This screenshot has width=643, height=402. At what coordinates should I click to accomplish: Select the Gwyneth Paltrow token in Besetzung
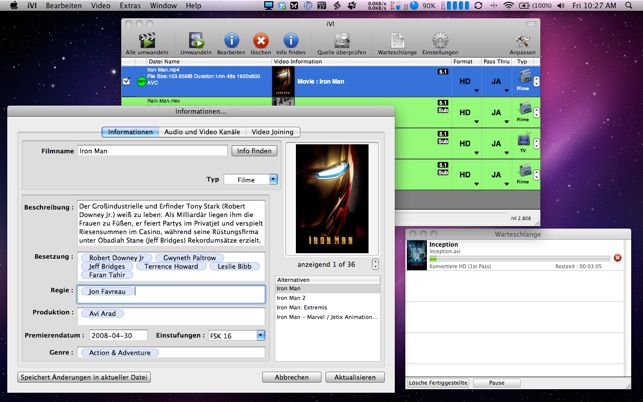189,258
